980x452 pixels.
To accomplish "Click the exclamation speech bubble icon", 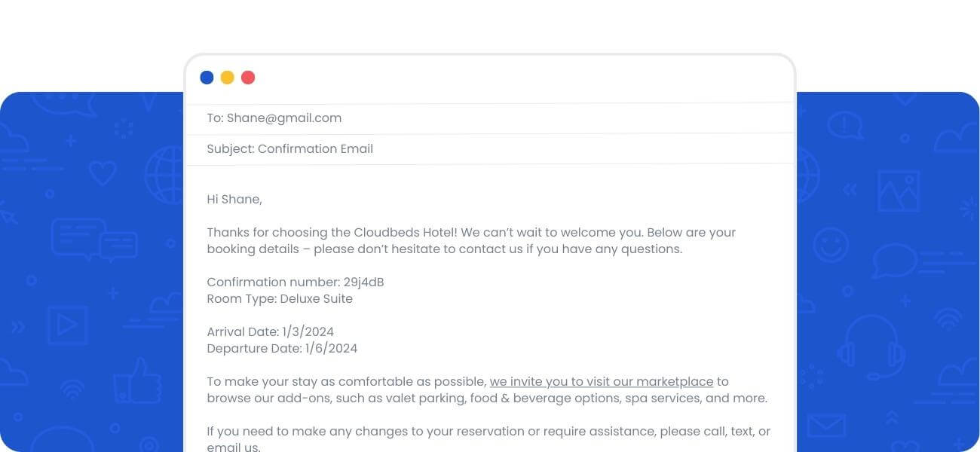I will [x=844, y=124].
